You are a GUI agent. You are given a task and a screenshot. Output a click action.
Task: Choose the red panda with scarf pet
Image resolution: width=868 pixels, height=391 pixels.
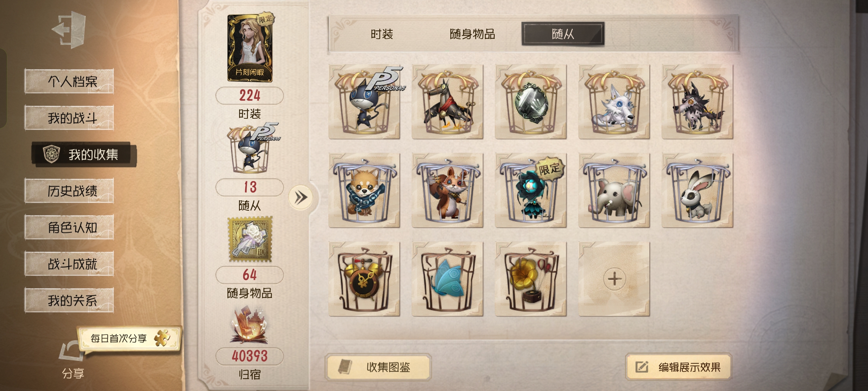[x=364, y=190]
